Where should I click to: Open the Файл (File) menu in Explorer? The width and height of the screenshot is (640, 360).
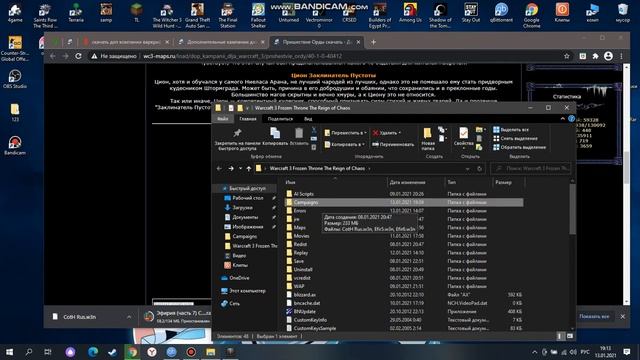click(x=223, y=119)
